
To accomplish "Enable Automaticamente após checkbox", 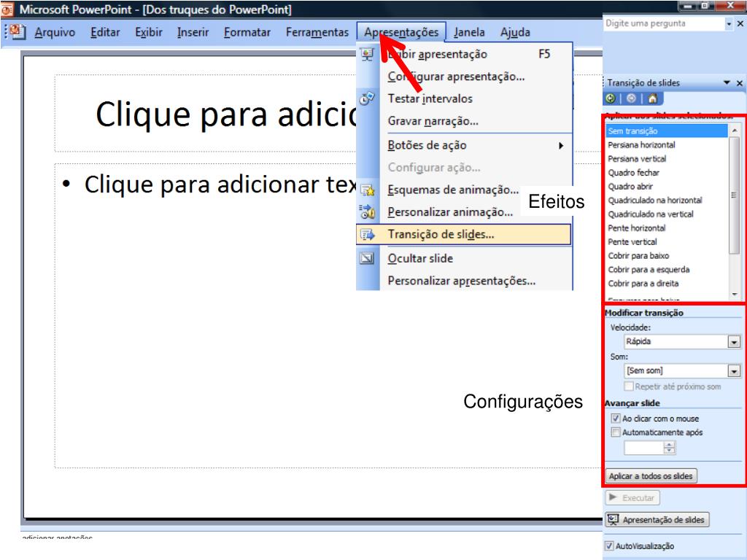I will (616, 432).
